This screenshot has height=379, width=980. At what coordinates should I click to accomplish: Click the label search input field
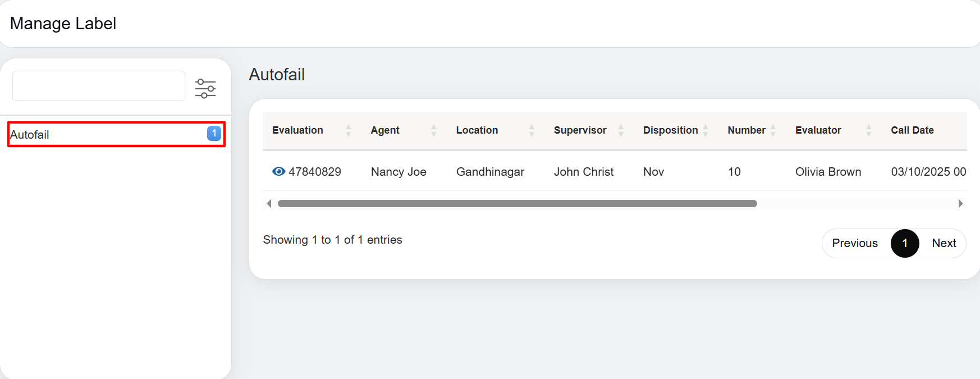(x=99, y=86)
